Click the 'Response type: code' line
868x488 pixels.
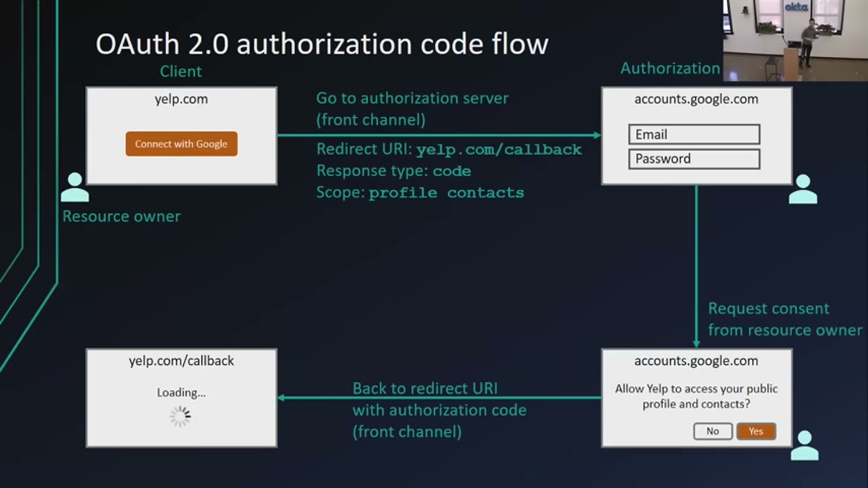pyautogui.click(x=394, y=171)
